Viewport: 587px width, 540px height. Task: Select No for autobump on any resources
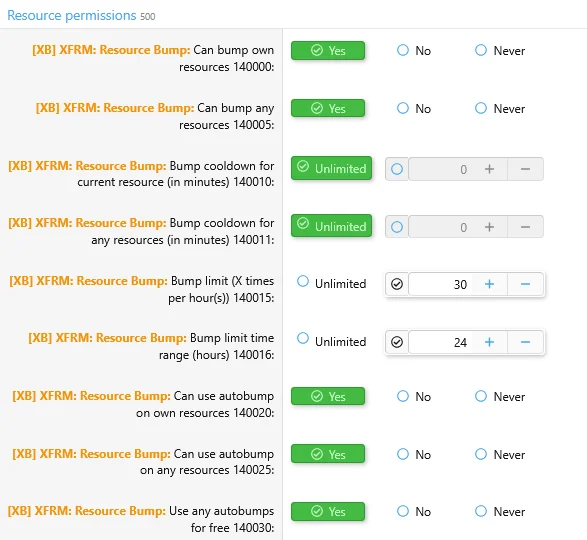click(x=414, y=455)
